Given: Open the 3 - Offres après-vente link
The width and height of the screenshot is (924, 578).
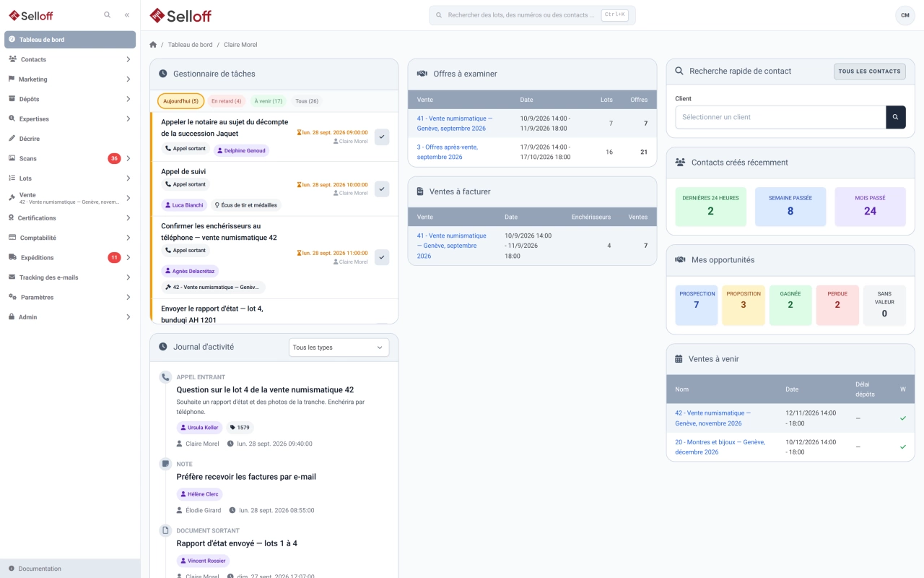Looking at the screenshot, I should [447, 152].
